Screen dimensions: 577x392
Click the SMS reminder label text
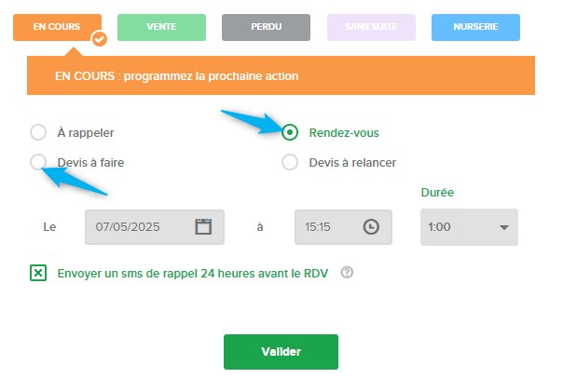tap(192, 274)
